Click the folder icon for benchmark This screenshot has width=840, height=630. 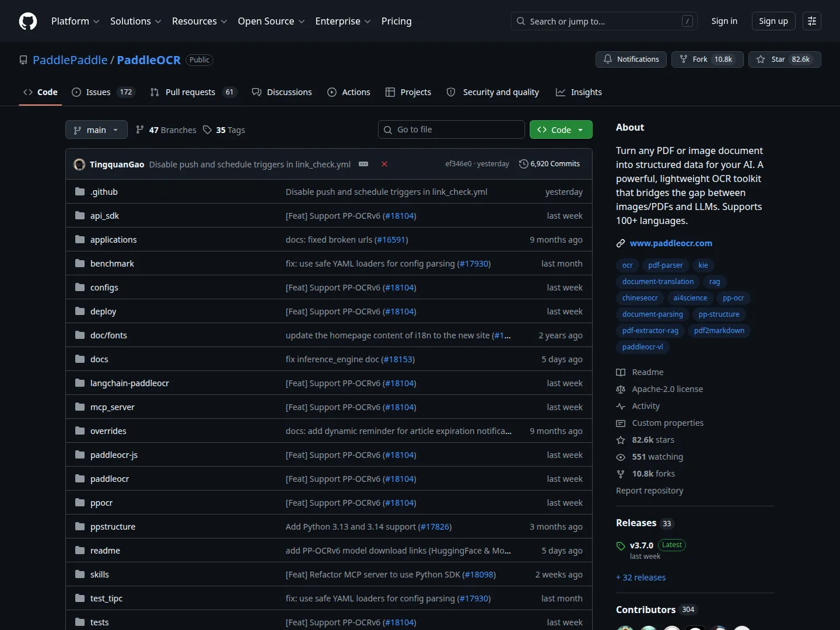[x=80, y=263]
